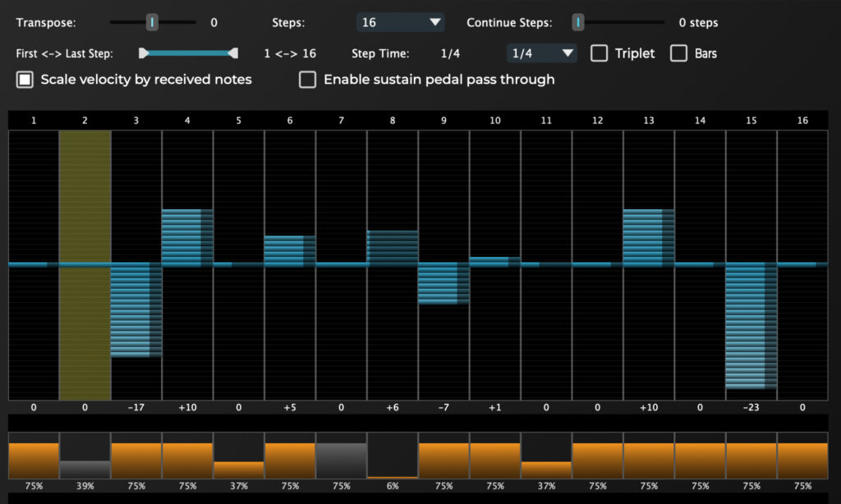Click the First Step range handle
Viewport: 841px width, 504px height.
(144, 53)
